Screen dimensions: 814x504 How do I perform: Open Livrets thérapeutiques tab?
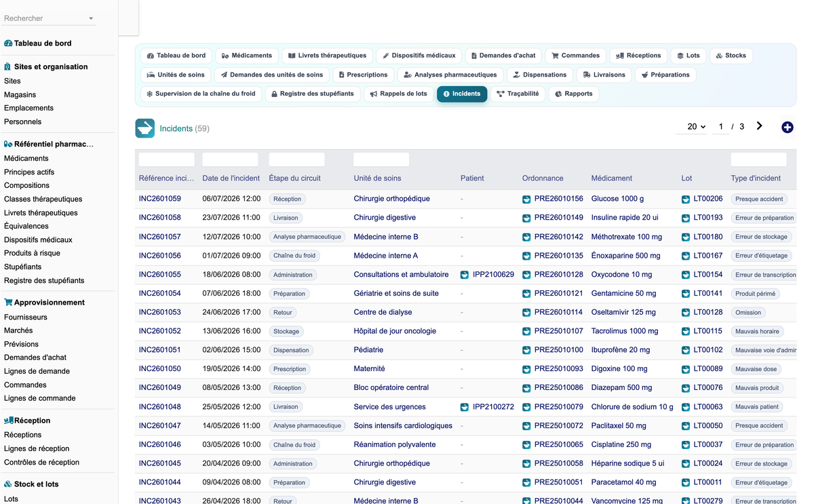click(327, 56)
